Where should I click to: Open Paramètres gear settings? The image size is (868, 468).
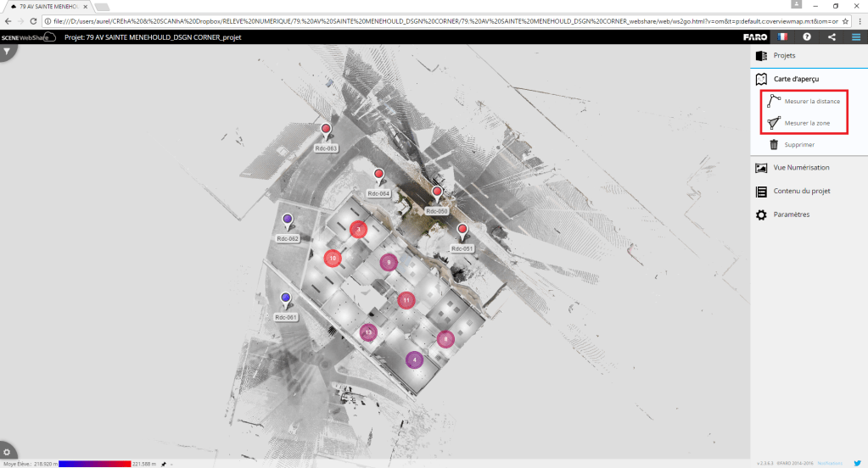point(791,215)
